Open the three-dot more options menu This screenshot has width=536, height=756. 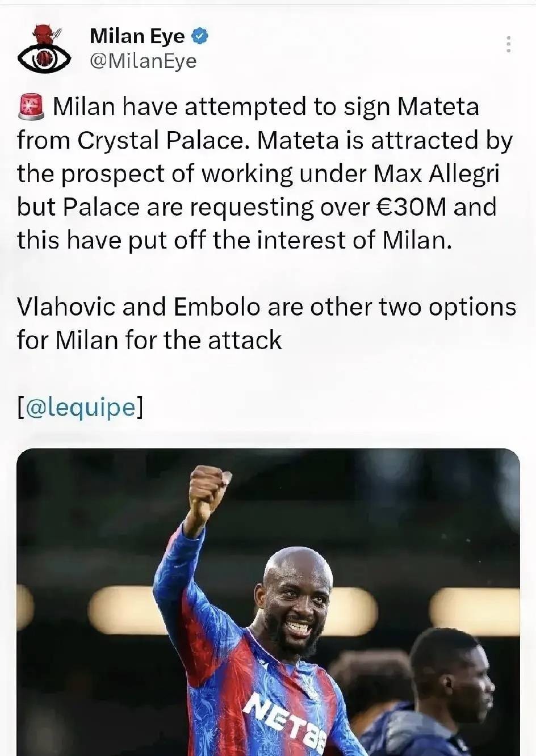click(x=509, y=44)
